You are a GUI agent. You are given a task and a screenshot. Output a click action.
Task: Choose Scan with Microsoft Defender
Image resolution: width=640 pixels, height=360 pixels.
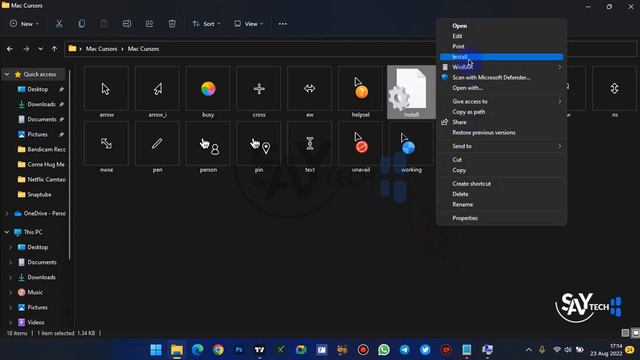tap(502, 77)
